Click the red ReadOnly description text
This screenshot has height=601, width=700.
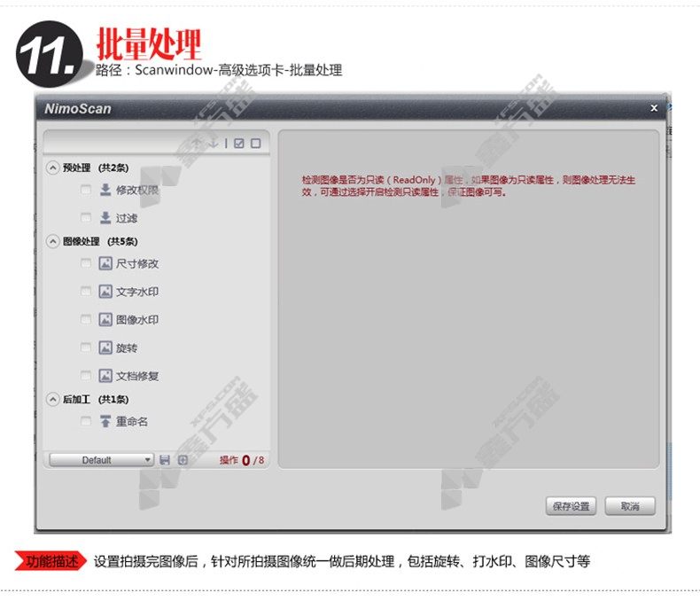click(x=469, y=186)
